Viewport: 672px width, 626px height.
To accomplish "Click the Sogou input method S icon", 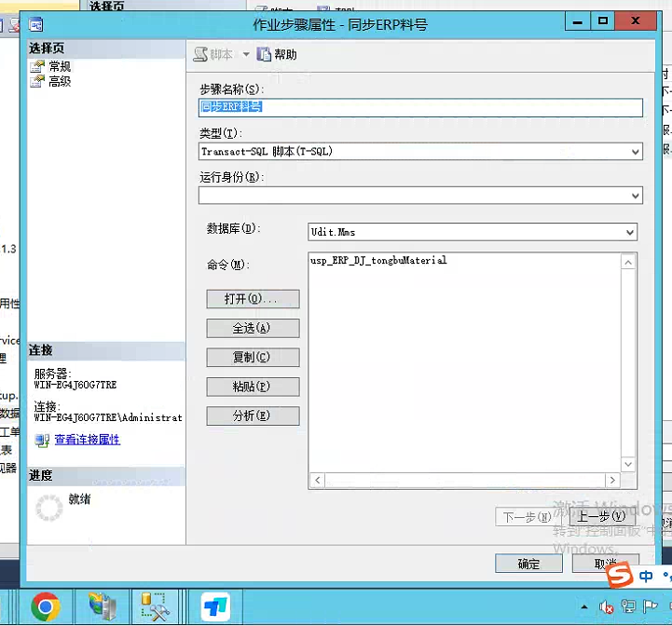I will click(619, 578).
